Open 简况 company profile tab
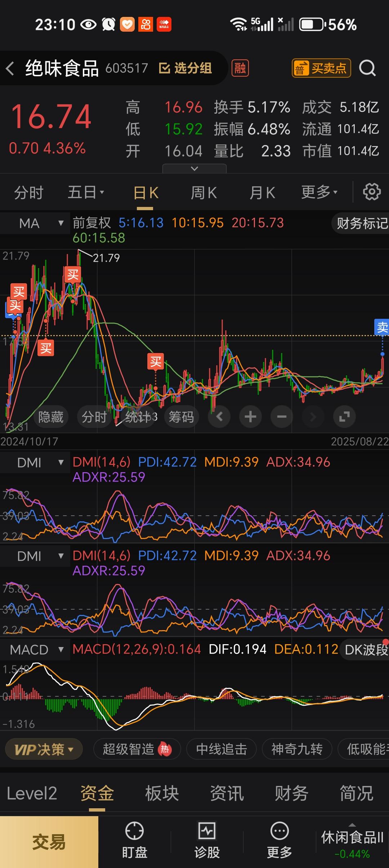 coord(356,794)
